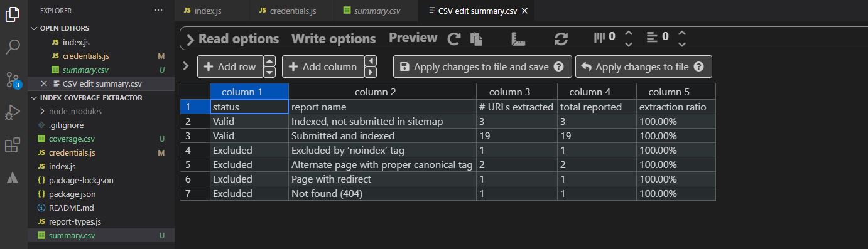Add column to the right arrow toggle
868x249 pixels.
[x=371, y=72]
